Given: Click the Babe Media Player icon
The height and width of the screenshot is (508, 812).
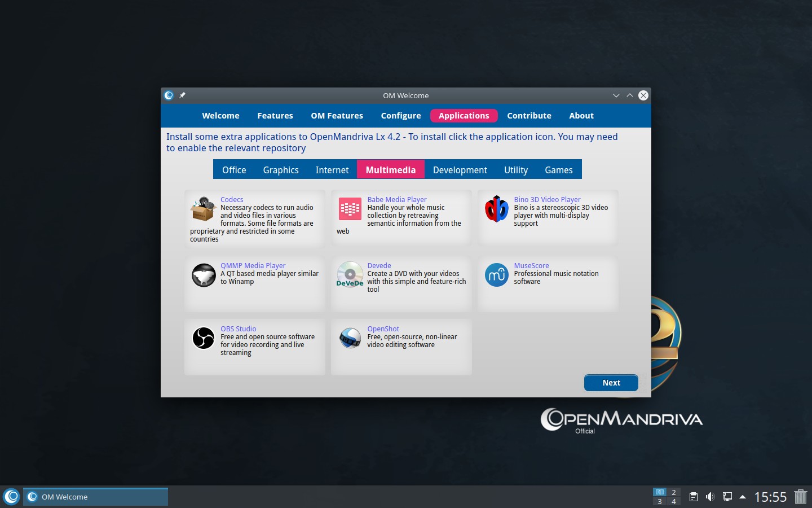Looking at the screenshot, I should coord(350,209).
